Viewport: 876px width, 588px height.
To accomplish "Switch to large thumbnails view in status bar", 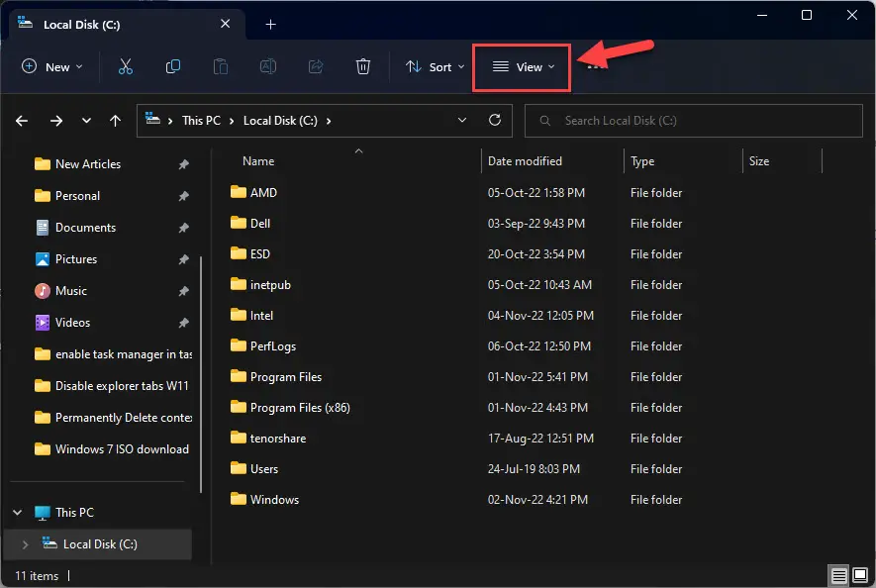I will pyautogui.click(x=860, y=575).
